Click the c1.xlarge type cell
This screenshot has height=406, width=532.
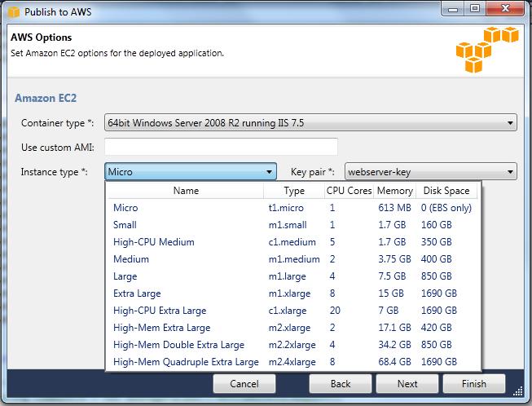click(288, 311)
